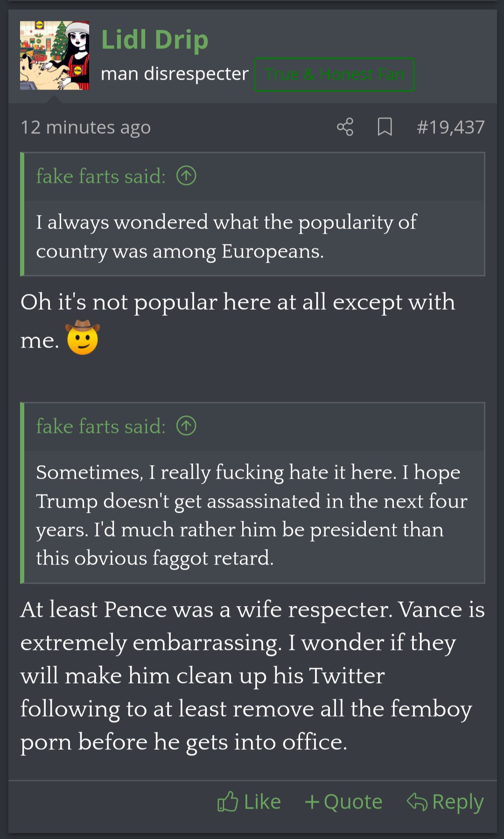Image resolution: width=504 pixels, height=839 pixels.
Task: Open the share icon for this post
Action: click(x=345, y=127)
